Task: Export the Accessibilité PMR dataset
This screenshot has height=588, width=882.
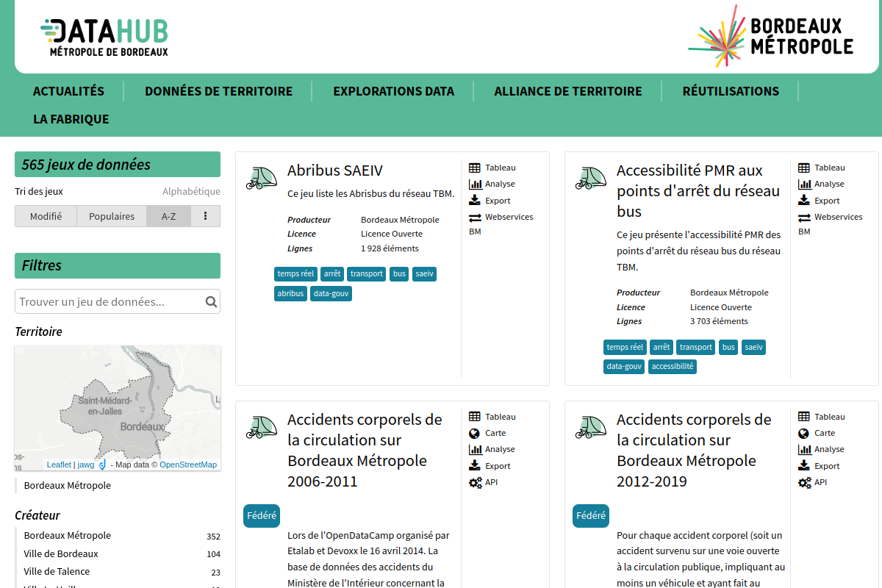Action: 819,201
